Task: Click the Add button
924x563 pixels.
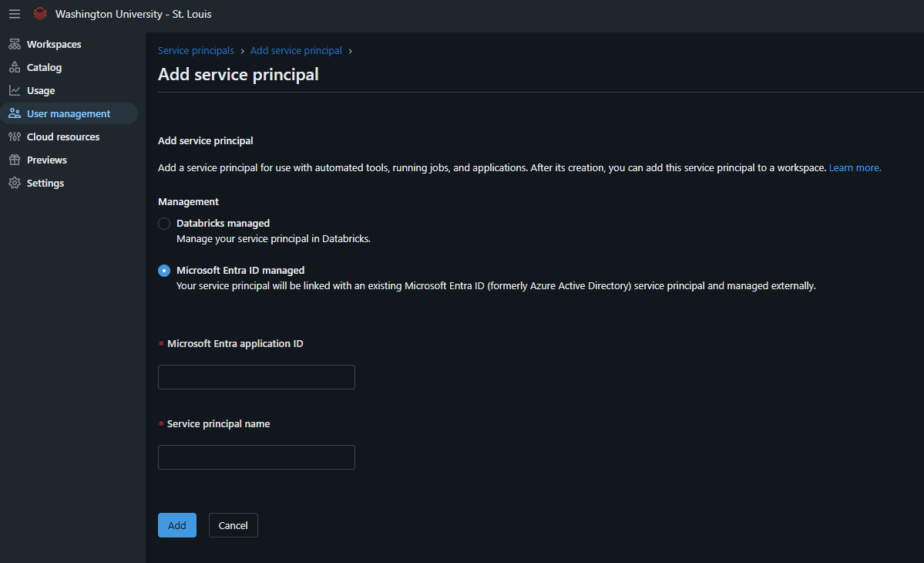Action: click(176, 525)
